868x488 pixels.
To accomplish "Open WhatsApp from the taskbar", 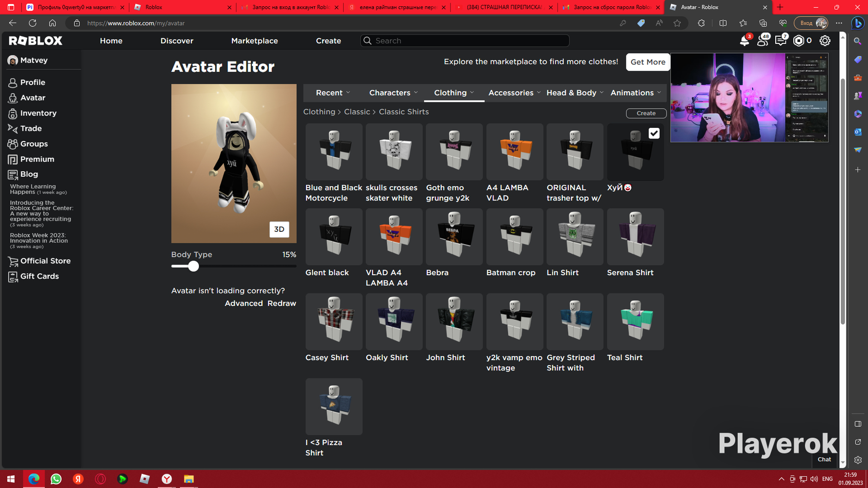I will pos(56,479).
